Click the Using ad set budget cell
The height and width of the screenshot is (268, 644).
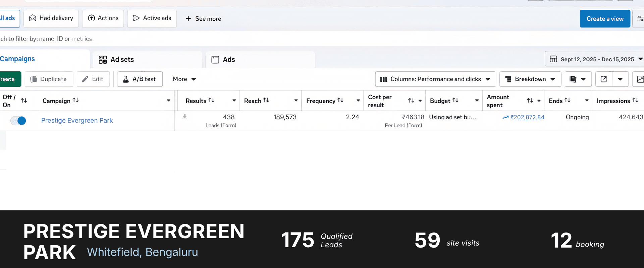pyautogui.click(x=453, y=117)
